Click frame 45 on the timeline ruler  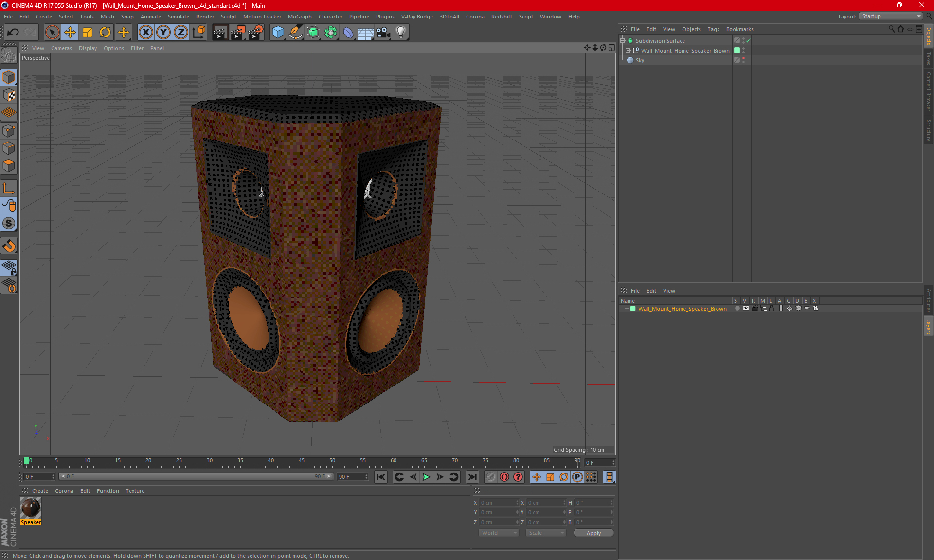302,461
